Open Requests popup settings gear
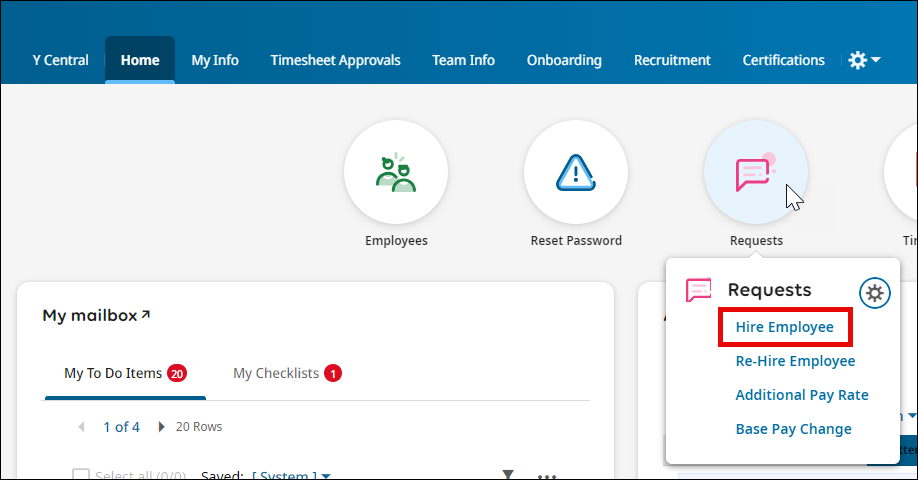Image resolution: width=918 pixels, height=480 pixels. pyautogui.click(x=875, y=293)
